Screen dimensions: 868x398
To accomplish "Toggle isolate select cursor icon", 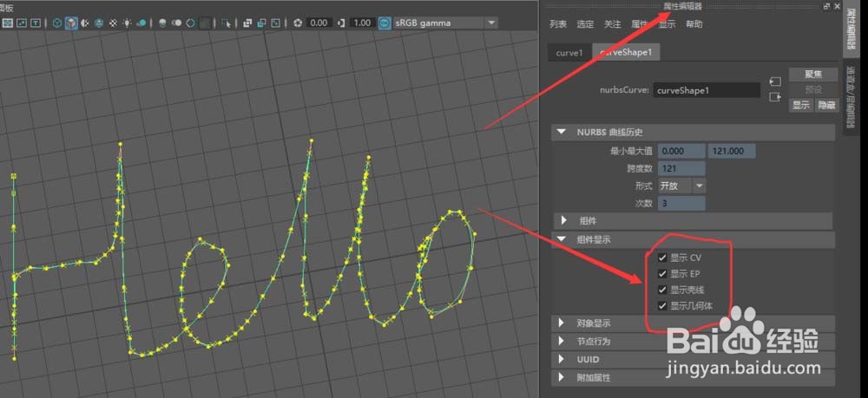I will (x=226, y=23).
